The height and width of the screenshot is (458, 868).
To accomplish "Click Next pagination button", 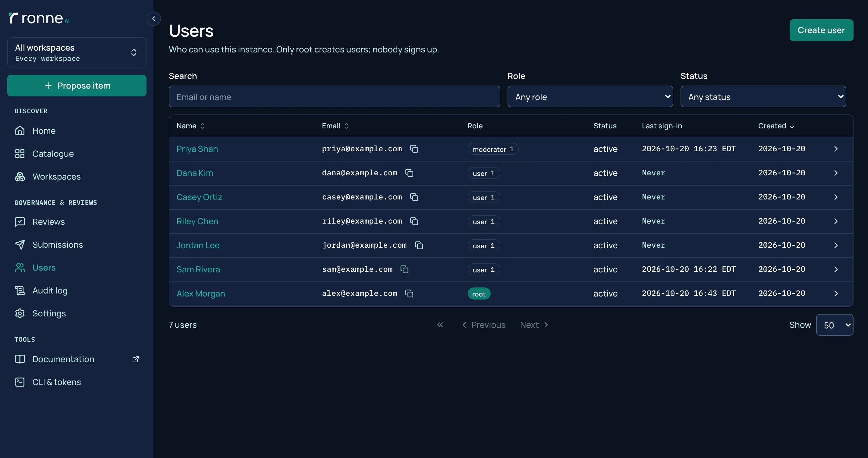I will click(534, 325).
